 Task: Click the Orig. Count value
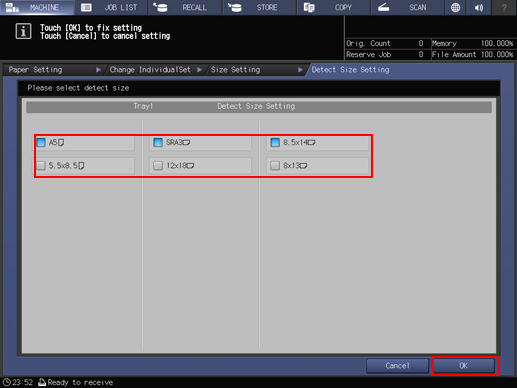[421, 43]
